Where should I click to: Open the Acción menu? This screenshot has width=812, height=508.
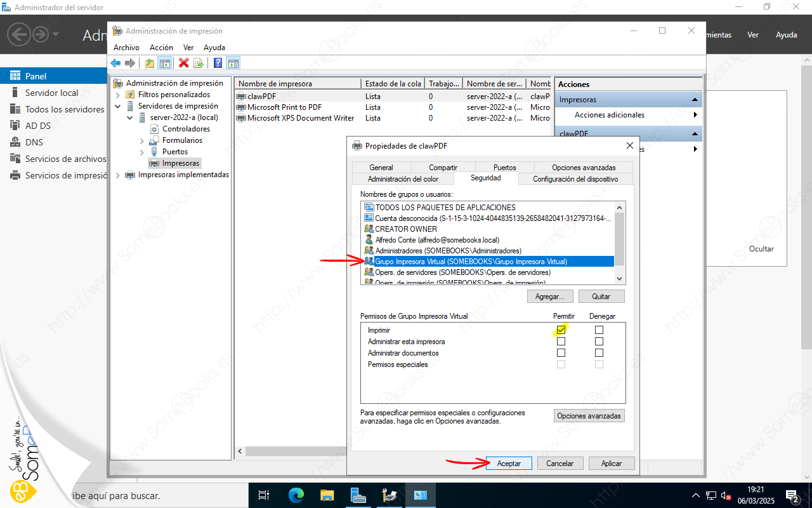[161, 48]
